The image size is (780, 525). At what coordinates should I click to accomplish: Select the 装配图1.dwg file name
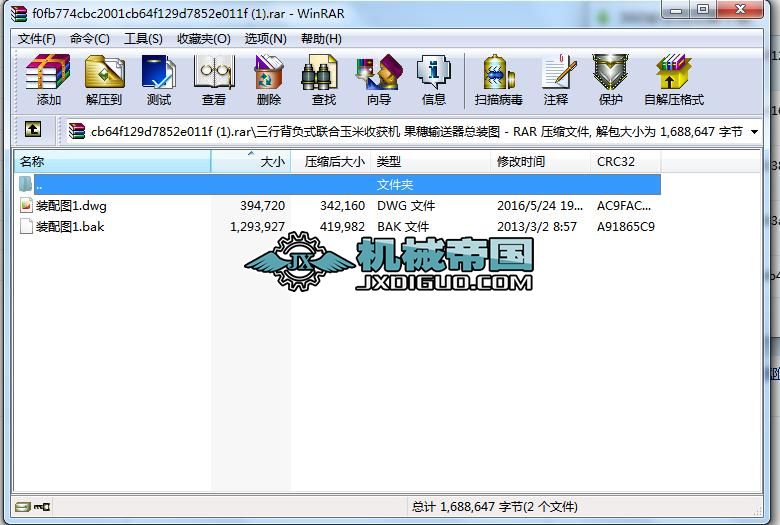coord(71,206)
